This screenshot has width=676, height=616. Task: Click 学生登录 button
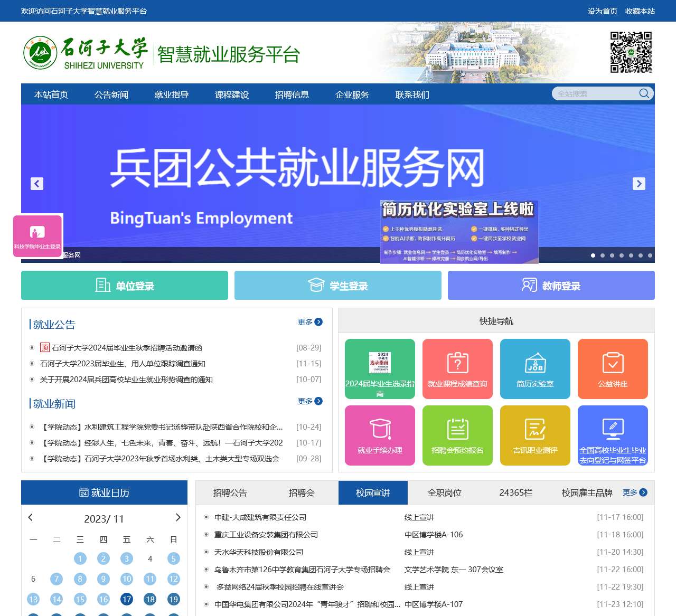(x=338, y=285)
